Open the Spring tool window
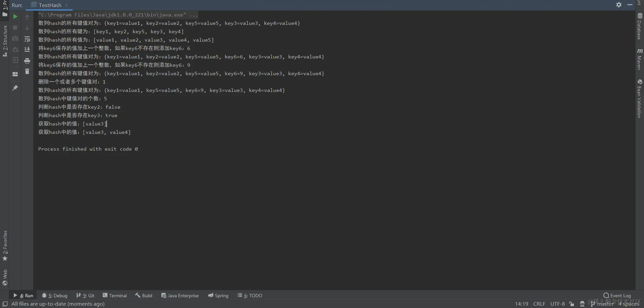This screenshot has height=308, width=644. [218, 296]
